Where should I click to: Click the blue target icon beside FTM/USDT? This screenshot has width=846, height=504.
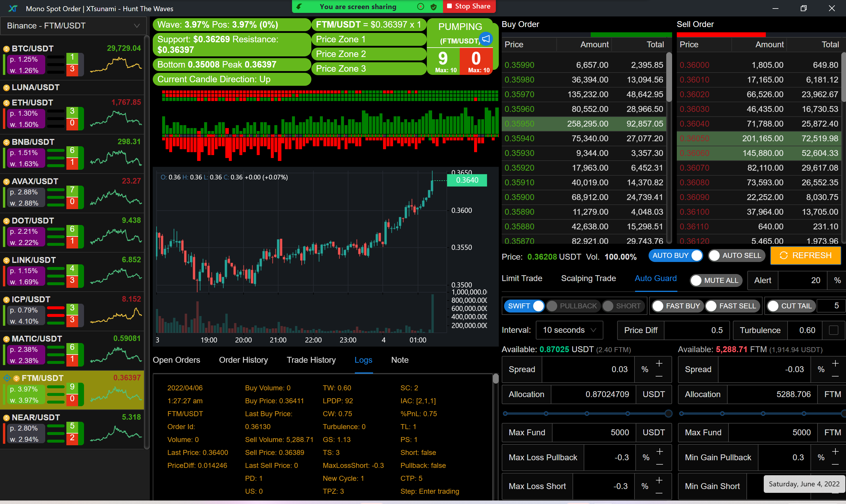(7, 378)
